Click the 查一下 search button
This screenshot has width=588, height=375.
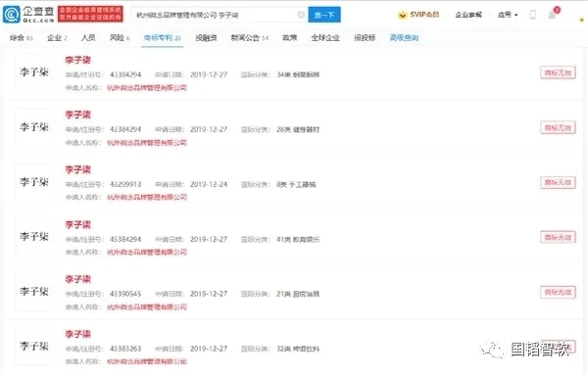[x=324, y=15]
